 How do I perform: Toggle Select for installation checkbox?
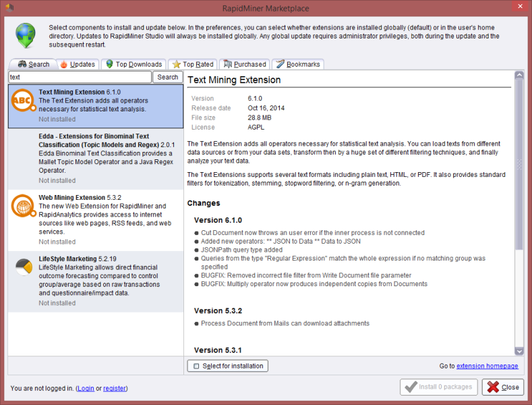196,366
